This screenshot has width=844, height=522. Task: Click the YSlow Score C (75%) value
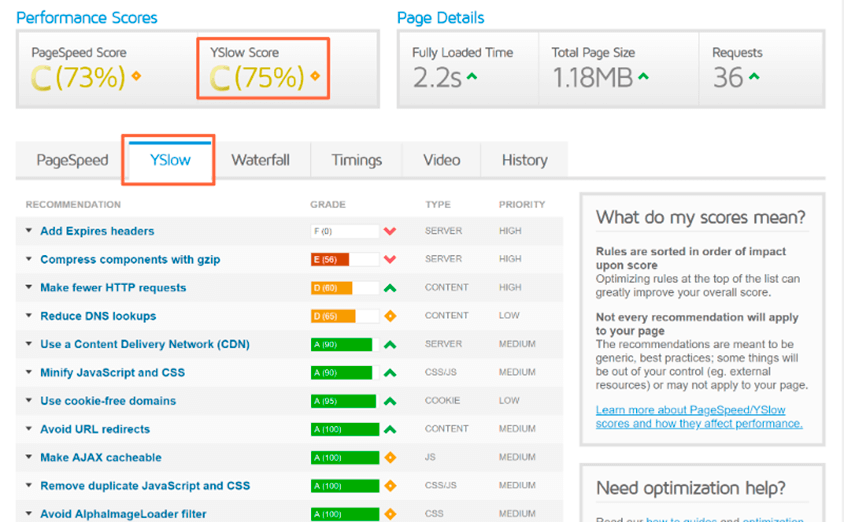[x=257, y=77]
